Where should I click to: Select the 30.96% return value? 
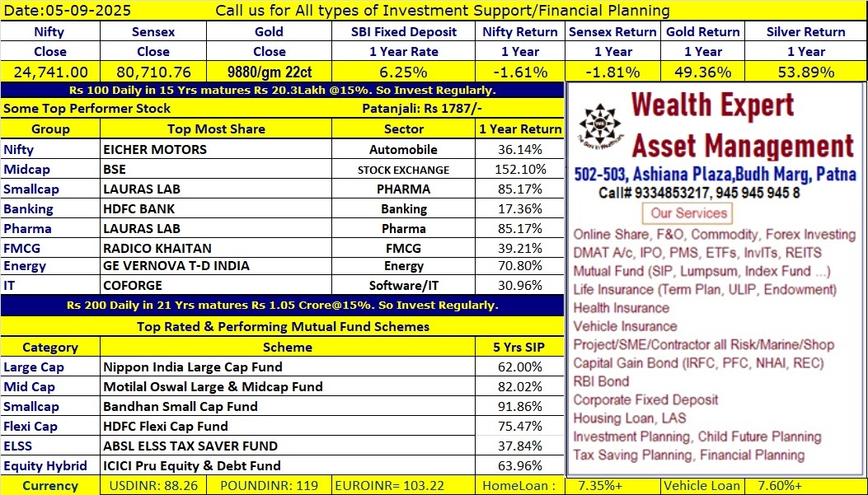pyautogui.click(x=520, y=285)
